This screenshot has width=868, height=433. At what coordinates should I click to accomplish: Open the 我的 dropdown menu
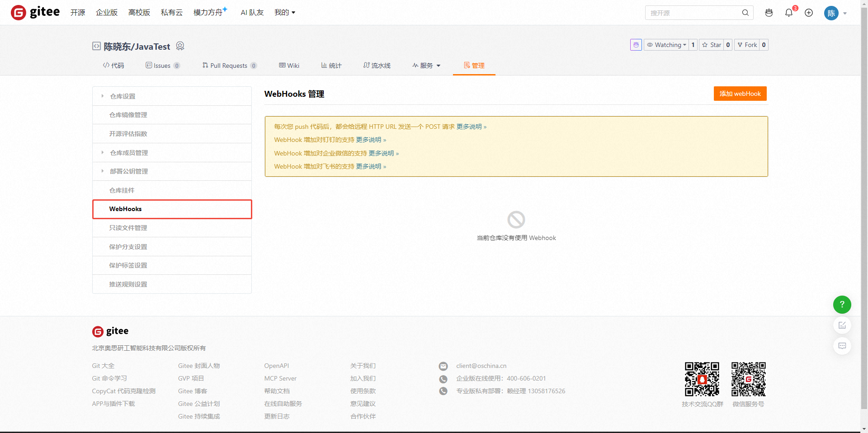click(284, 13)
